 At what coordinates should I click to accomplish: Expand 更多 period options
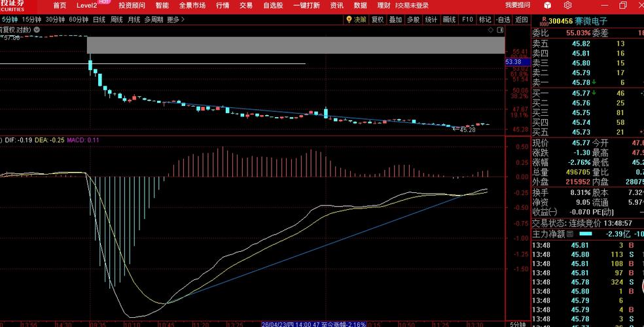176,19
